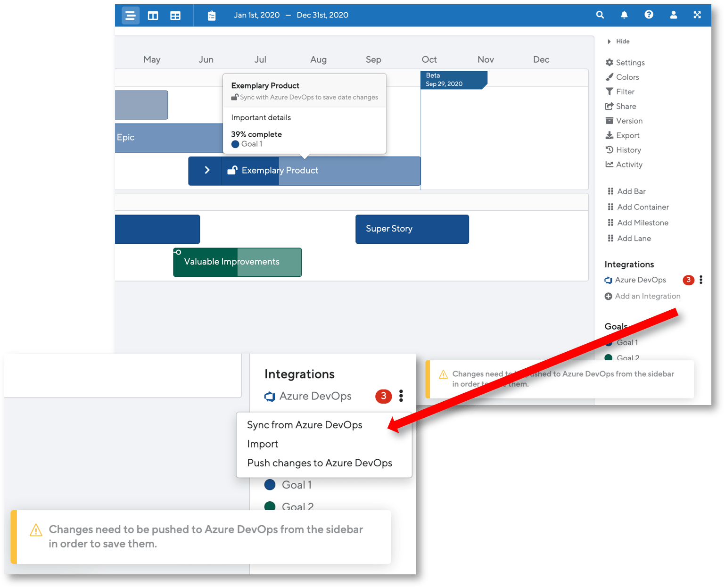Open three-dot menu beside small Azure DevOps
The height and width of the screenshot is (588, 725).
point(701,280)
